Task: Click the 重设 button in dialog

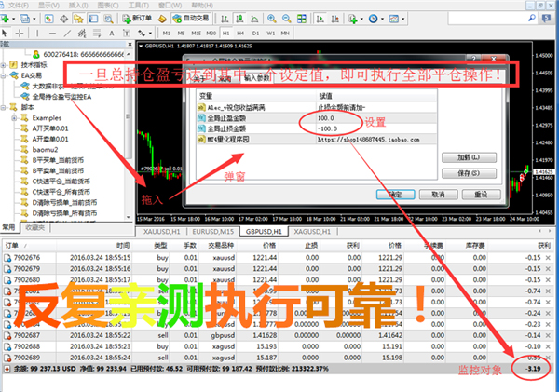Action: coord(481,195)
